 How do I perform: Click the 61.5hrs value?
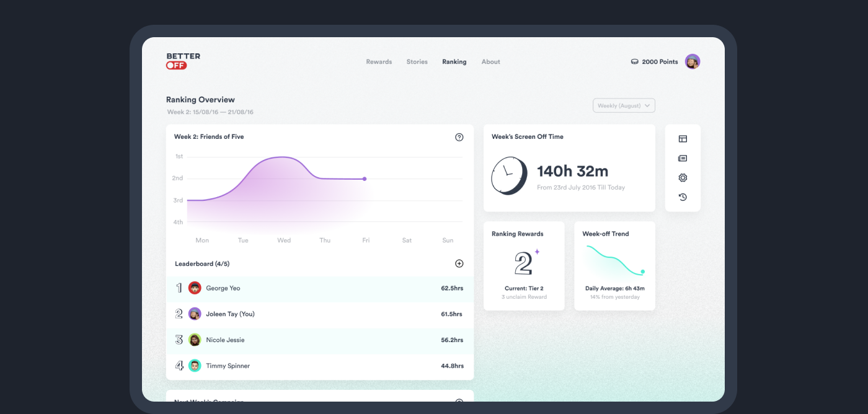[x=452, y=314]
